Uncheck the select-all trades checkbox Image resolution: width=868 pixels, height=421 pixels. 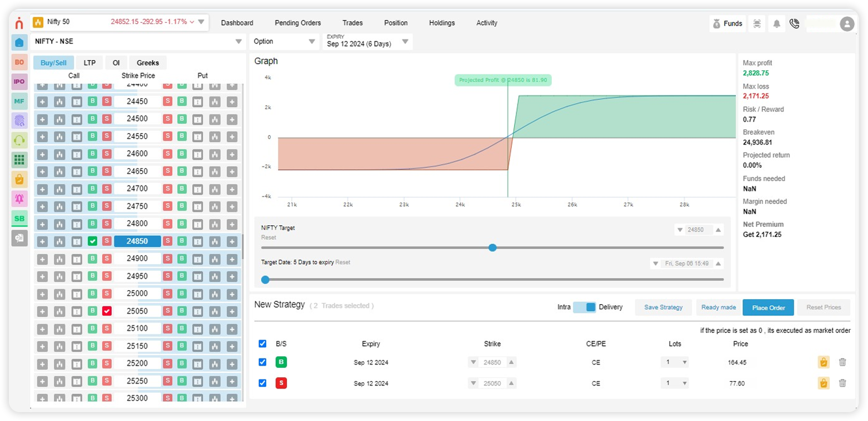click(x=262, y=343)
